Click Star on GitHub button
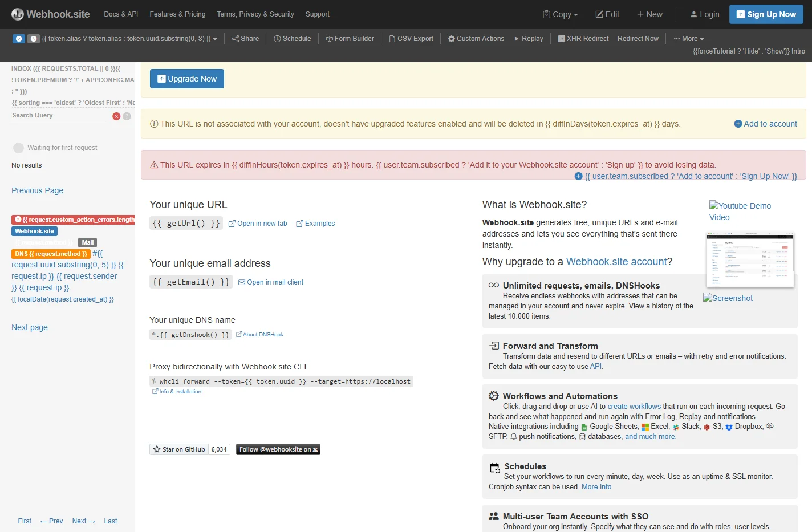Viewport: 812px width, 532px height. pos(179,449)
